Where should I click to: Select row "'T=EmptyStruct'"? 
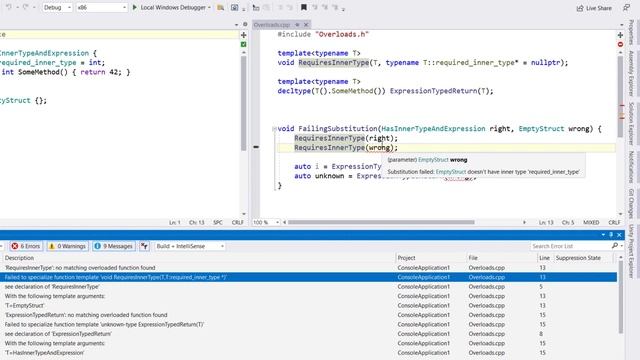[309, 305]
